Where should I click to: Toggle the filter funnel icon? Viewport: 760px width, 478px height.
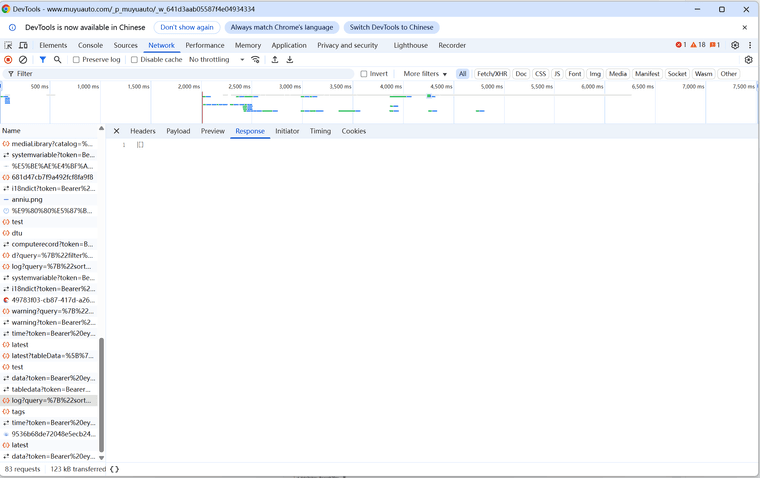coord(43,60)
